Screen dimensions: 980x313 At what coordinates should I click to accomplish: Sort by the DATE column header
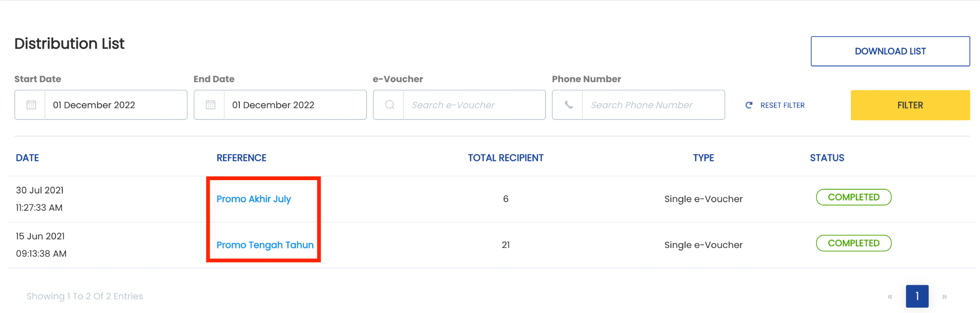(x=27, y=158)
